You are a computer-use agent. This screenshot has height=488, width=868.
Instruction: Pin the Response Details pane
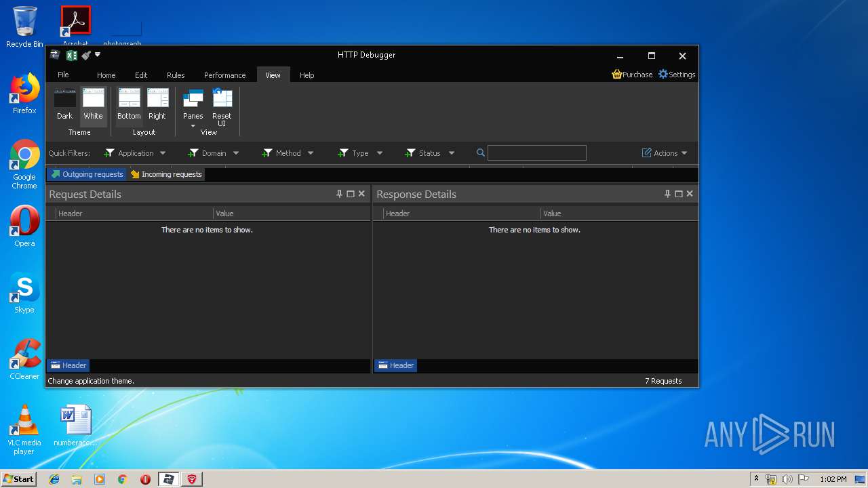click(x=667, y=194)
